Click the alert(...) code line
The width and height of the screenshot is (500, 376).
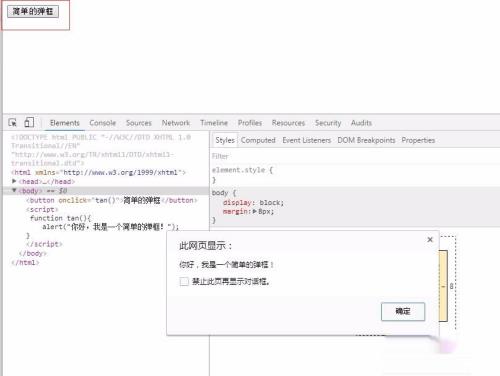click(111, 227)
